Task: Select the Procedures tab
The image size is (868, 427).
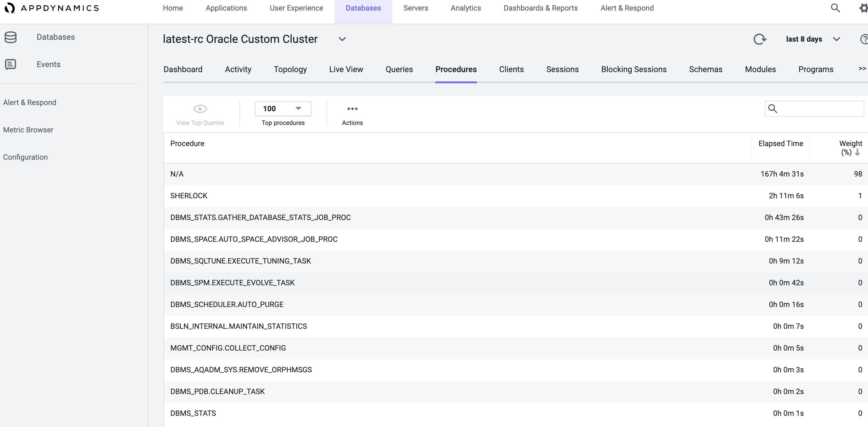Action: pyautogui.click(x=456, y=69)
